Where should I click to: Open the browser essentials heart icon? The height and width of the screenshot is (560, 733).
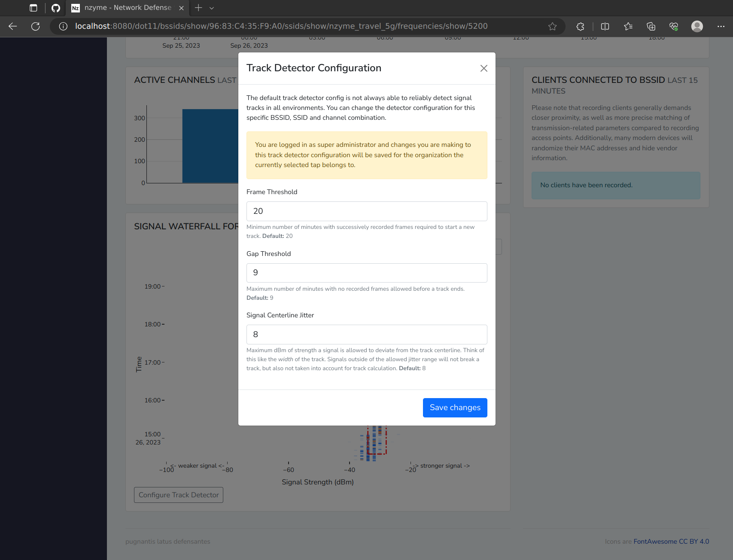674,26
